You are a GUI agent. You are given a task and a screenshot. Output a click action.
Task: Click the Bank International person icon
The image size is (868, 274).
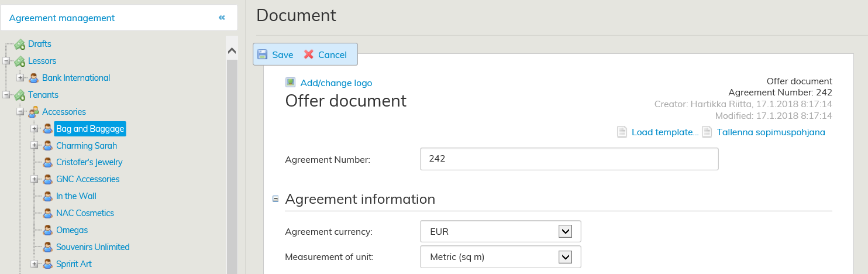(x=34, y=78)
